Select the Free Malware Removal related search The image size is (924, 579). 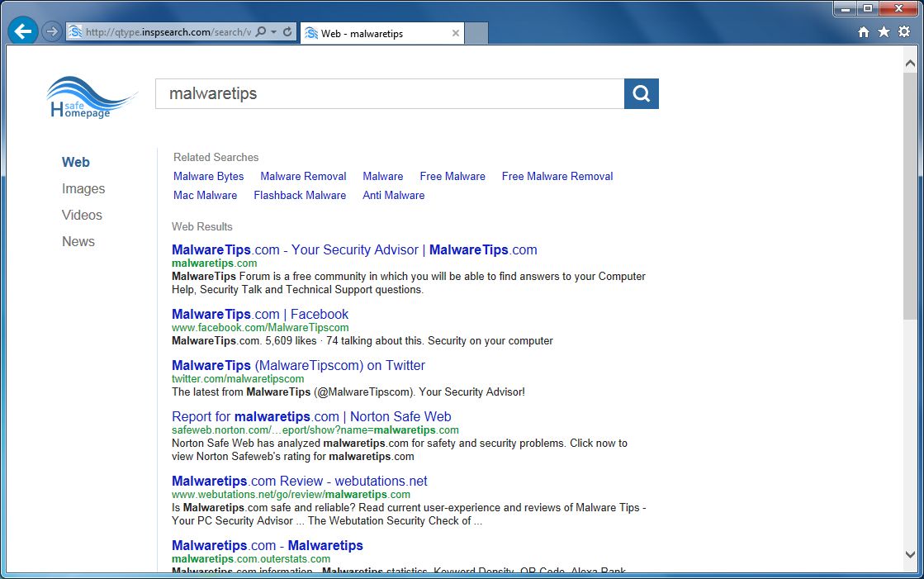[557, 176]
